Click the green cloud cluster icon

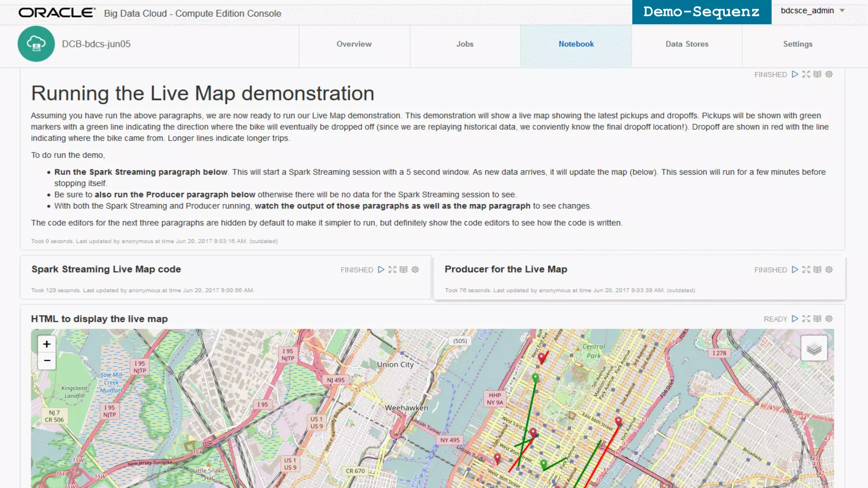[36, 44]
